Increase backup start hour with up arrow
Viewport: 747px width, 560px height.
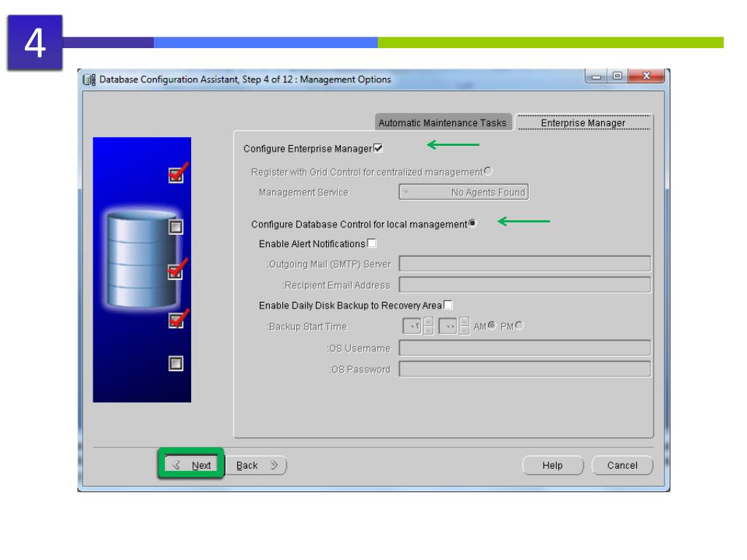(428, 322)
